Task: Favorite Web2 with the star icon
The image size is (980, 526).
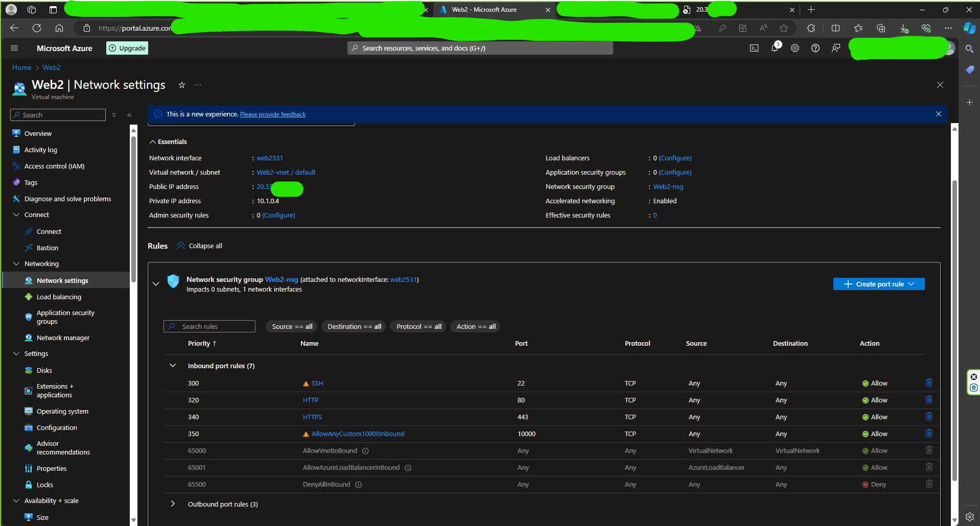Action: click(181, 85)
